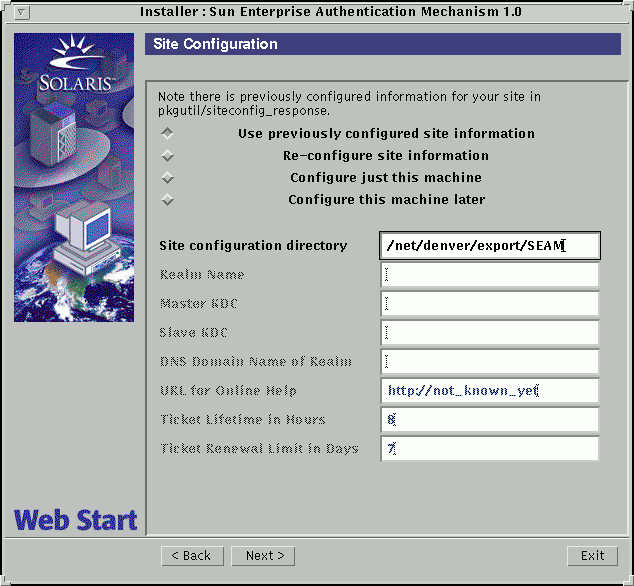Click the Solaris Web Start banner image
This screenshot has width=634, height=586.
point(74,178)
